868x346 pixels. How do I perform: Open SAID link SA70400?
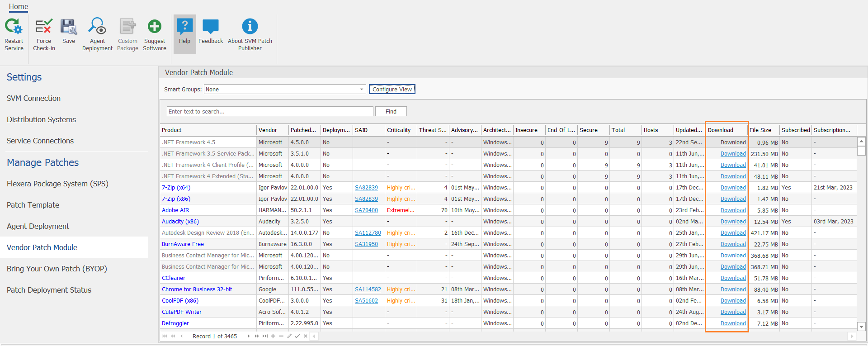click(366, 210)
